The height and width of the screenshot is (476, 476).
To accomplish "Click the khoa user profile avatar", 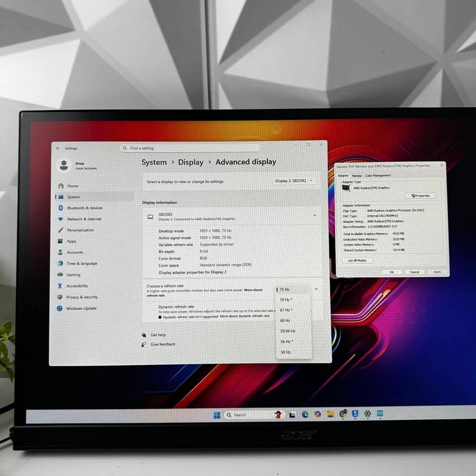I will pyautogui.click(x=64, y=165).
